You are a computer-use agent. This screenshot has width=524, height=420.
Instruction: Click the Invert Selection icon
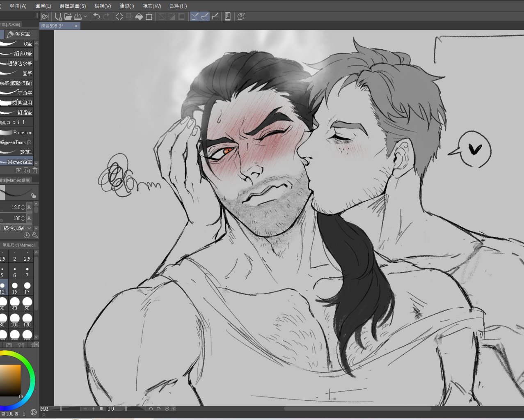pos(172,16)
